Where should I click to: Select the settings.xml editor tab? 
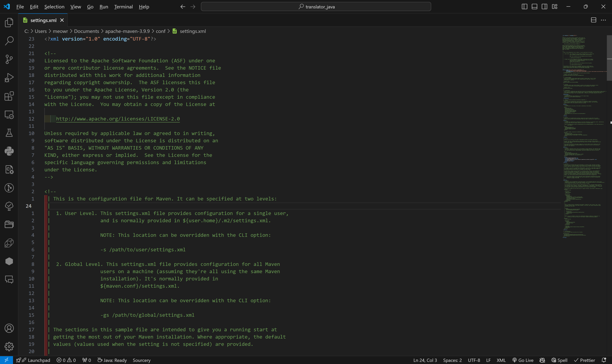pos(43,20)
